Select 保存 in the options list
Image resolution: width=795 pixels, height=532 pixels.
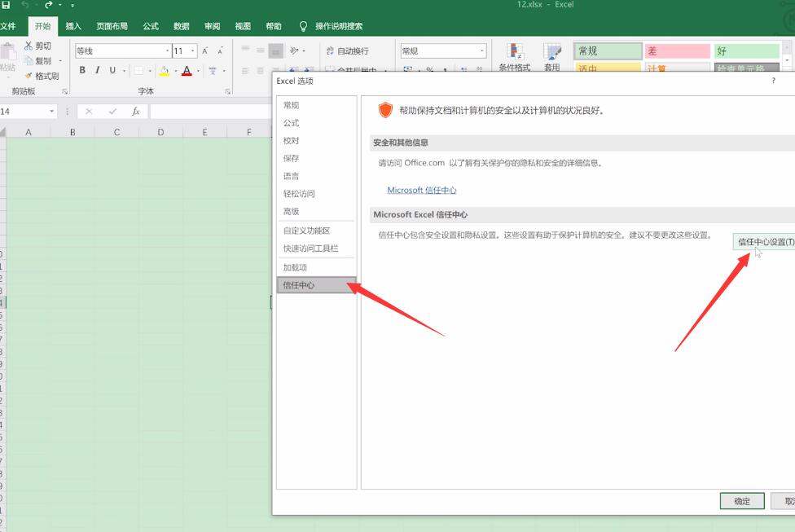[x=316, y=158]
